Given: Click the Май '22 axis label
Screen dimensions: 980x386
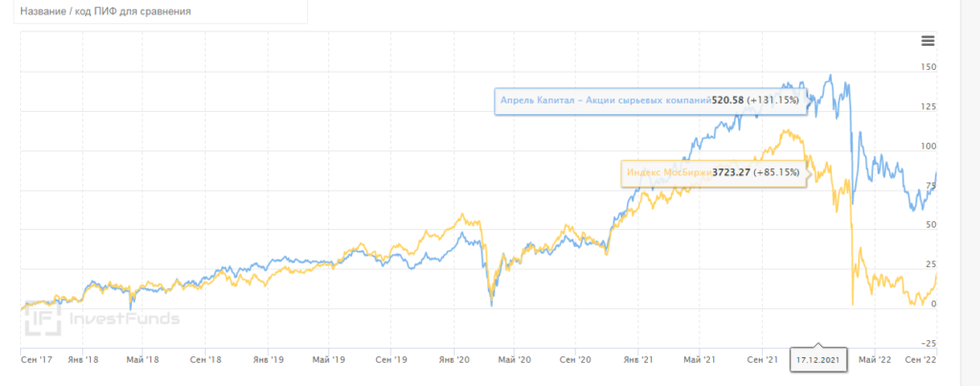Looking at the screenshot, I should click(x=875, y=360).
